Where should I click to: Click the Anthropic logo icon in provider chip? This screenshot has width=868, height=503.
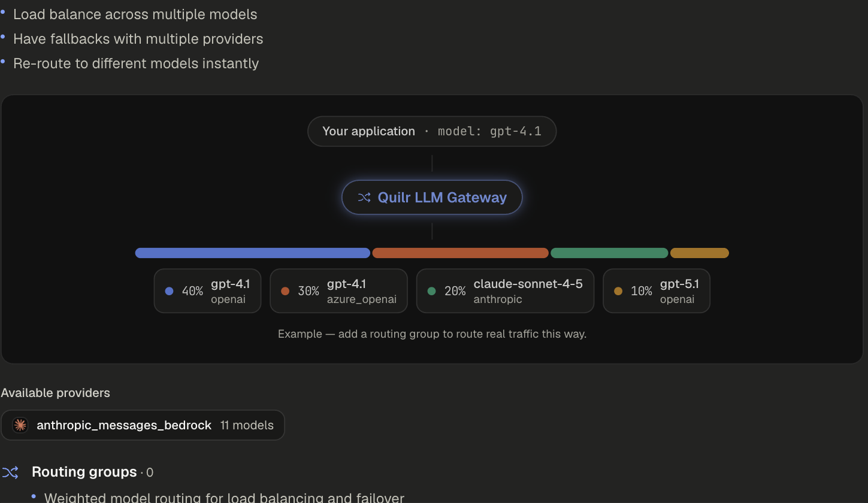[x=20, y=425]
